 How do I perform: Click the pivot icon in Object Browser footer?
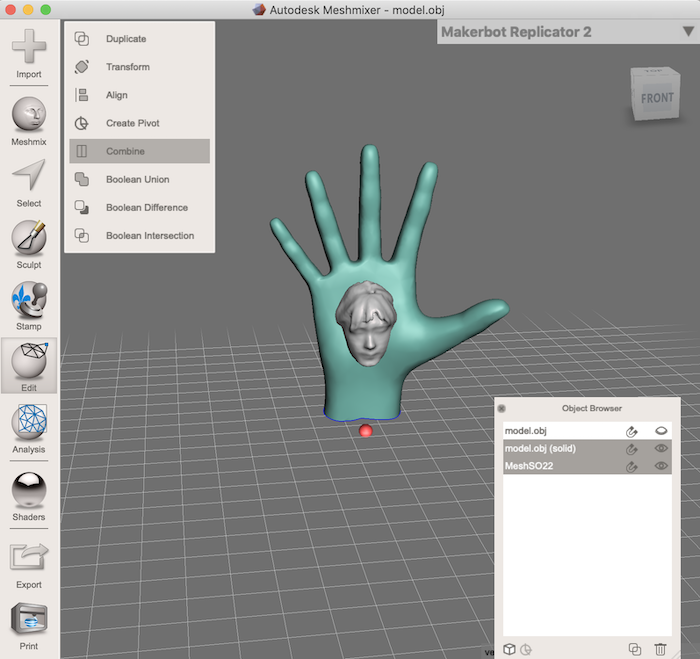tap(526, 649)
